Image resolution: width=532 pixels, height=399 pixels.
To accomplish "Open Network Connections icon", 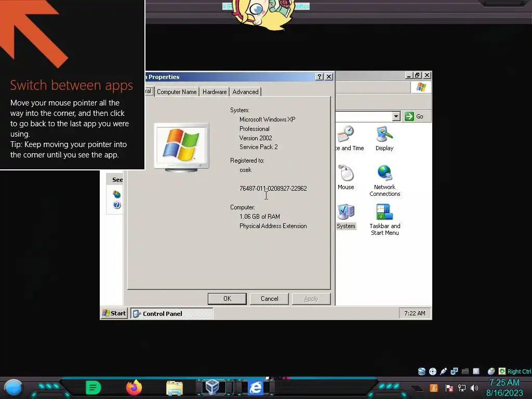I will [385, 180].
